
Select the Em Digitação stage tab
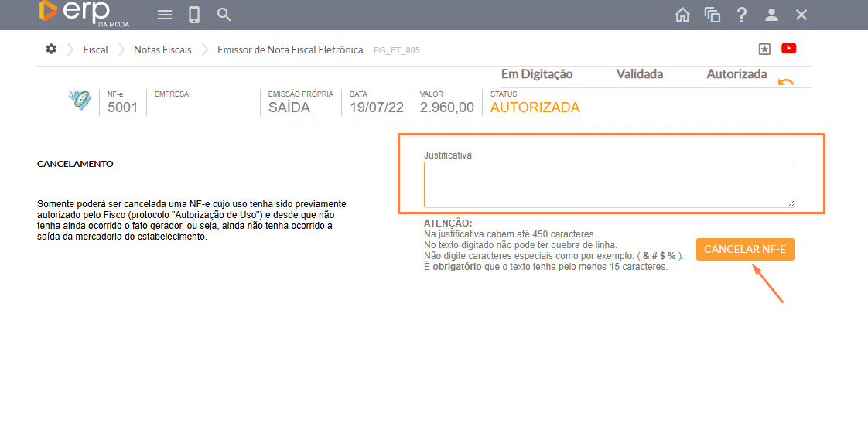537,74
